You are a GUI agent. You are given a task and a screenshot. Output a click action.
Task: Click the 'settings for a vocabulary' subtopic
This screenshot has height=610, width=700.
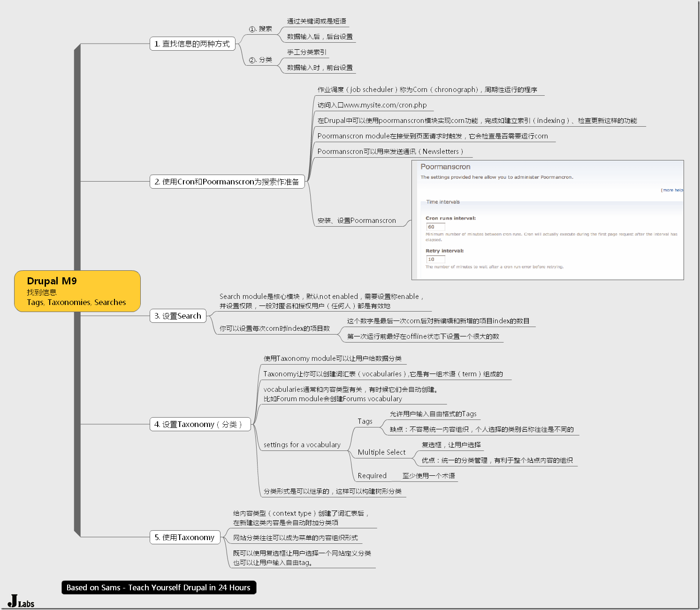(x=302, y=445)
